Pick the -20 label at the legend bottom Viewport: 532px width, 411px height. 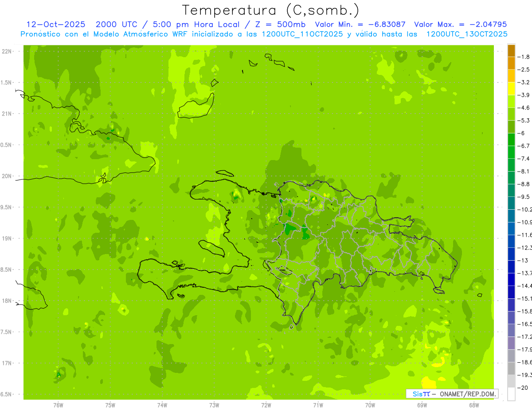click(523, 388)
